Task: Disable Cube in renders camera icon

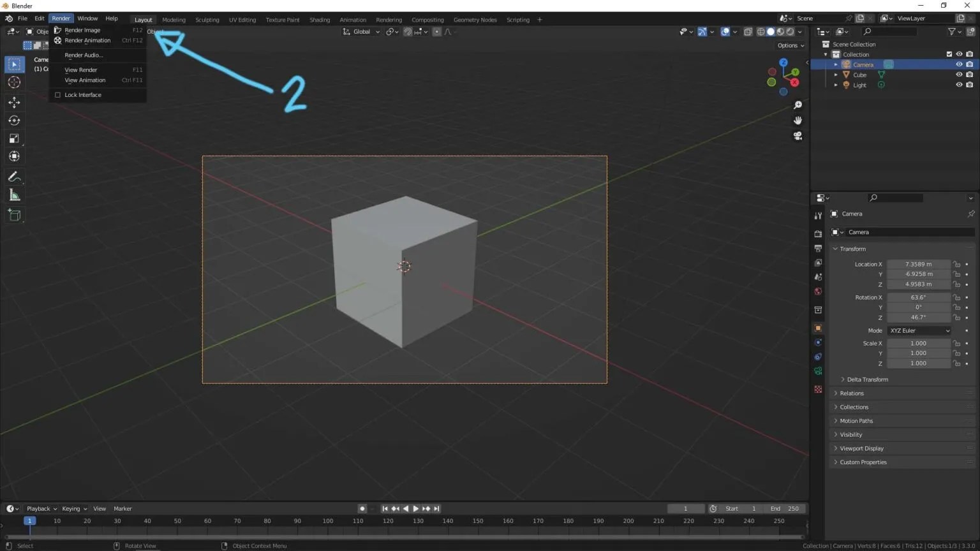Action: click(x=970, y=75)
